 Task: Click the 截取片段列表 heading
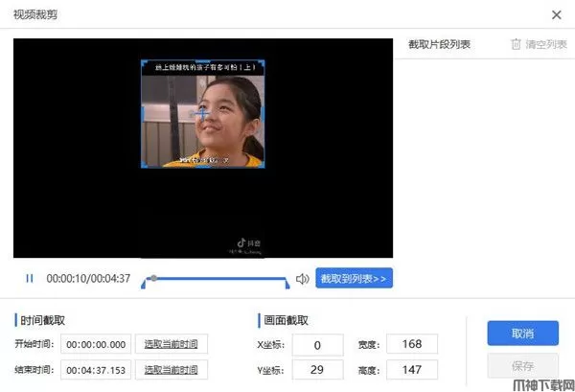pos(439,44)
